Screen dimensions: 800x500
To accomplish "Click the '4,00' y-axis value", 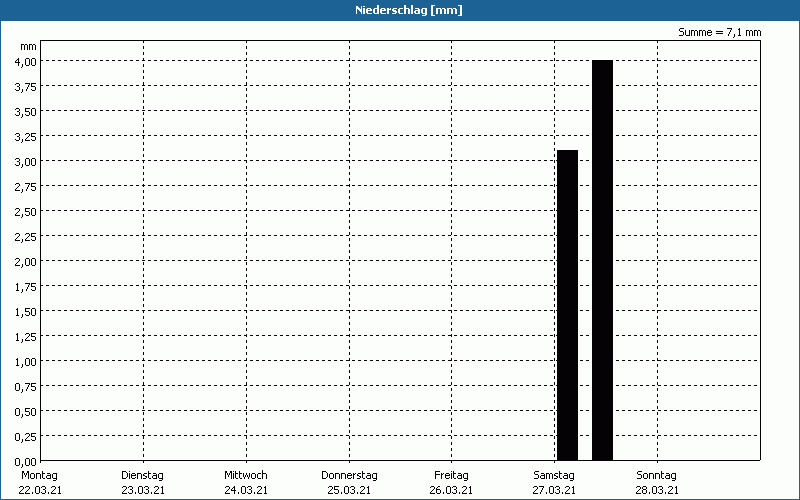I will pyautogui.click(x=26, y=62).
